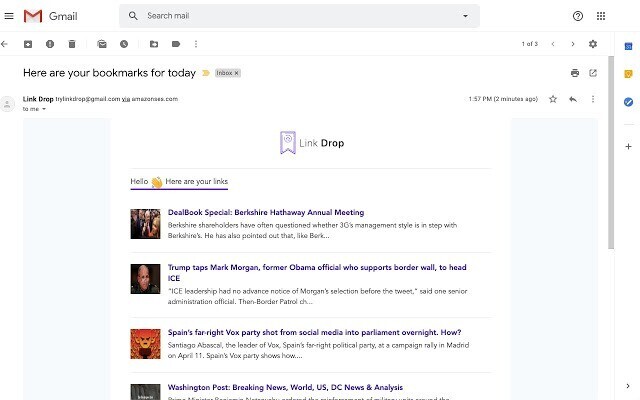
Task: Mark the email as unread
Action: pos(102,44)
